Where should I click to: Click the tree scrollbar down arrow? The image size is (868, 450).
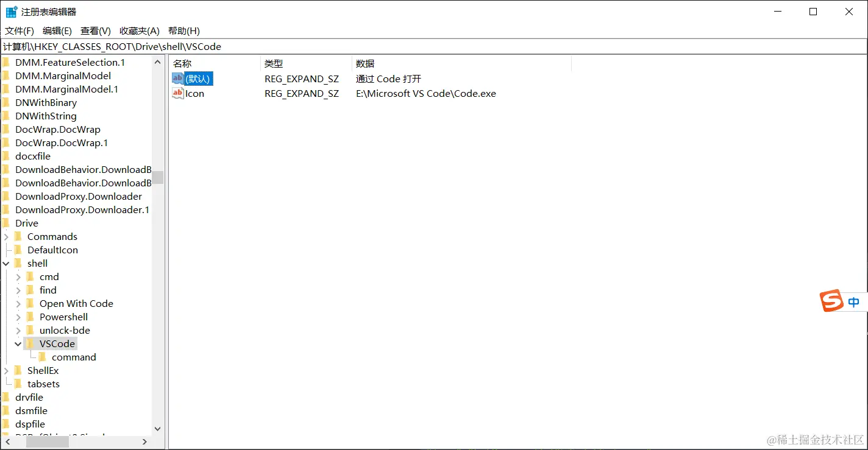click(x=158, y=429)
